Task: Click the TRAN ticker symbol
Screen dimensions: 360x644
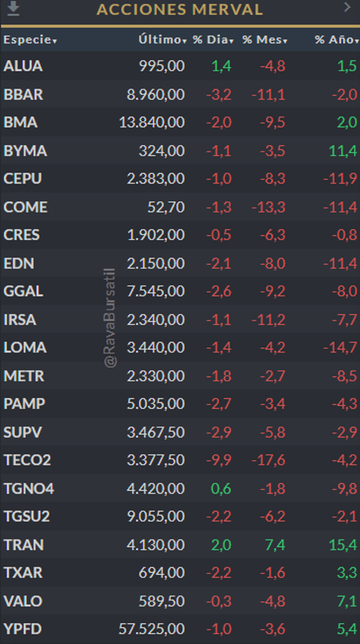Action: coord(24,545)
